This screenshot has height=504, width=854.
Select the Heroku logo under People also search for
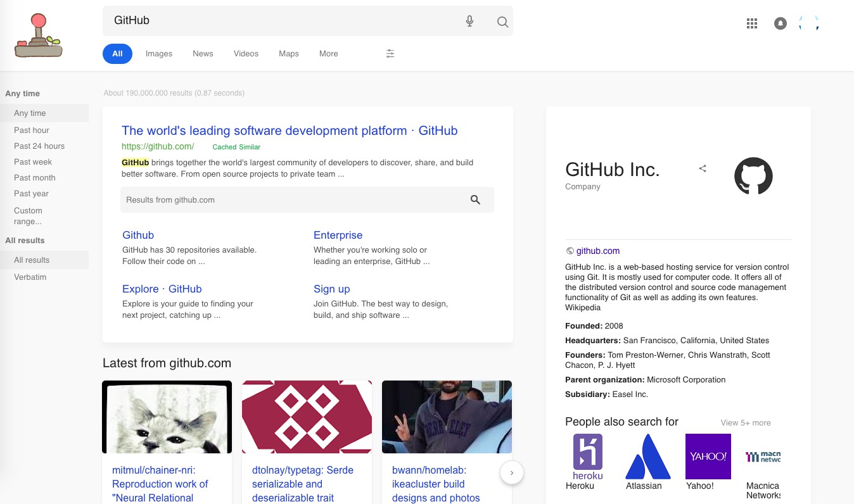(587, 456)
